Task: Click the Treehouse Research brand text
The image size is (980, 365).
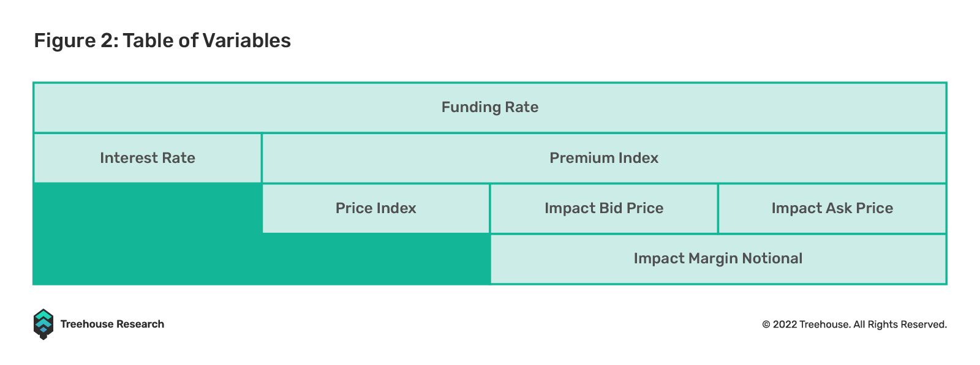Action: pyautogui.click(x=112, y=324)
